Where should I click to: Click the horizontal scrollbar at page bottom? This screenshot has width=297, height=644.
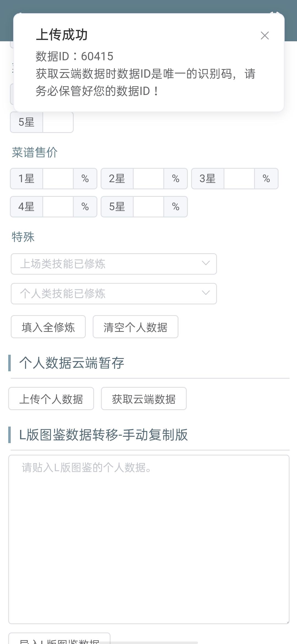(x=149, y=643)
